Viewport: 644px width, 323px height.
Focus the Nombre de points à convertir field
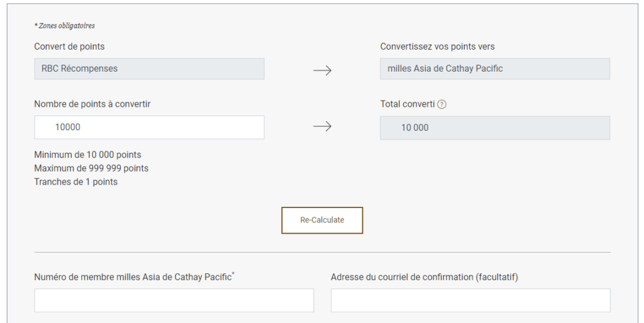pos(149,127)
